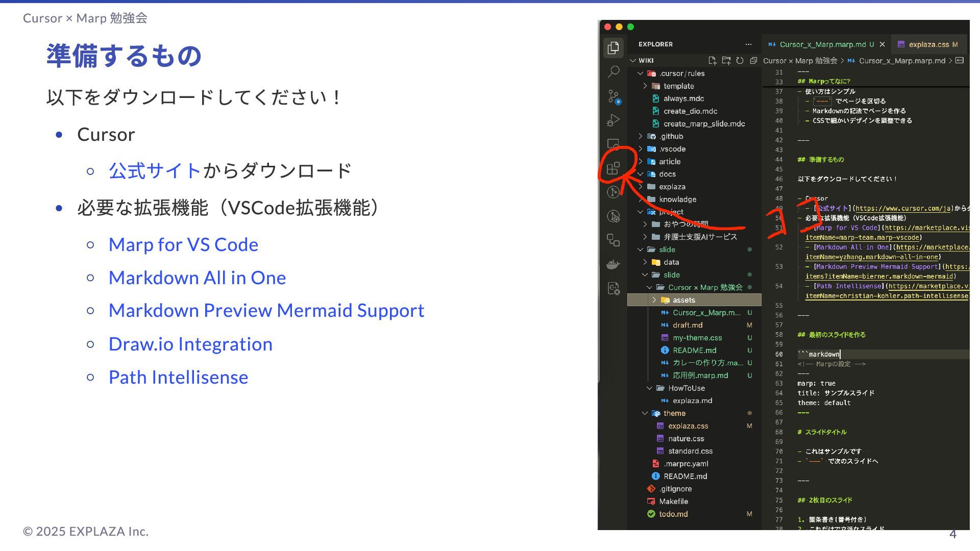Viewport: 980px width, 551px height.
Task: Expand the .github folder
Action: 641,136
